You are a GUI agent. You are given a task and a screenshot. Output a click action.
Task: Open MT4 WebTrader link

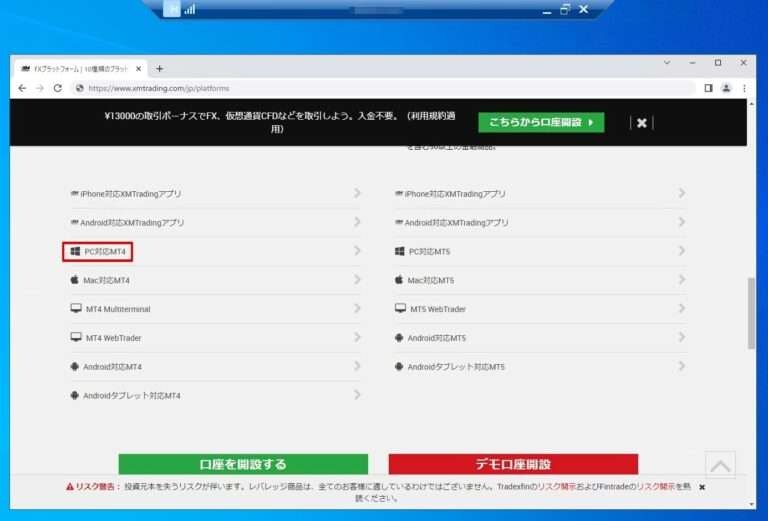tap(114, 338)
